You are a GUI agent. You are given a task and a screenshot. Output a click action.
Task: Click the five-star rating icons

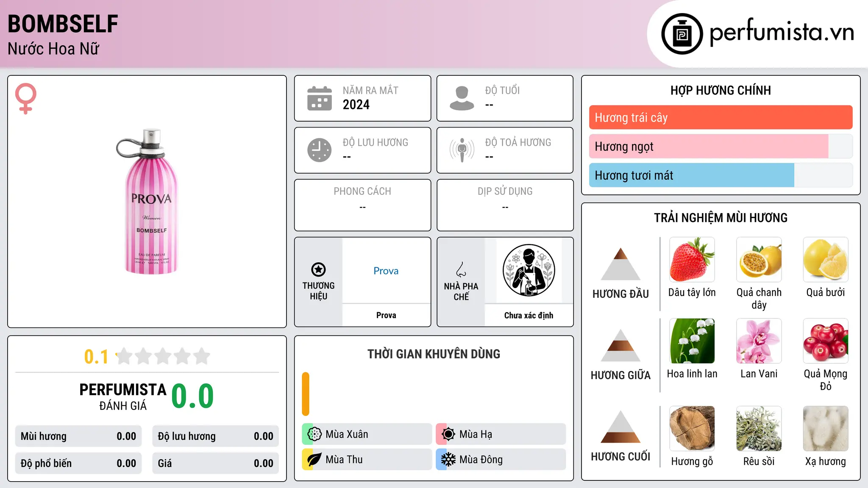[163, 356]
